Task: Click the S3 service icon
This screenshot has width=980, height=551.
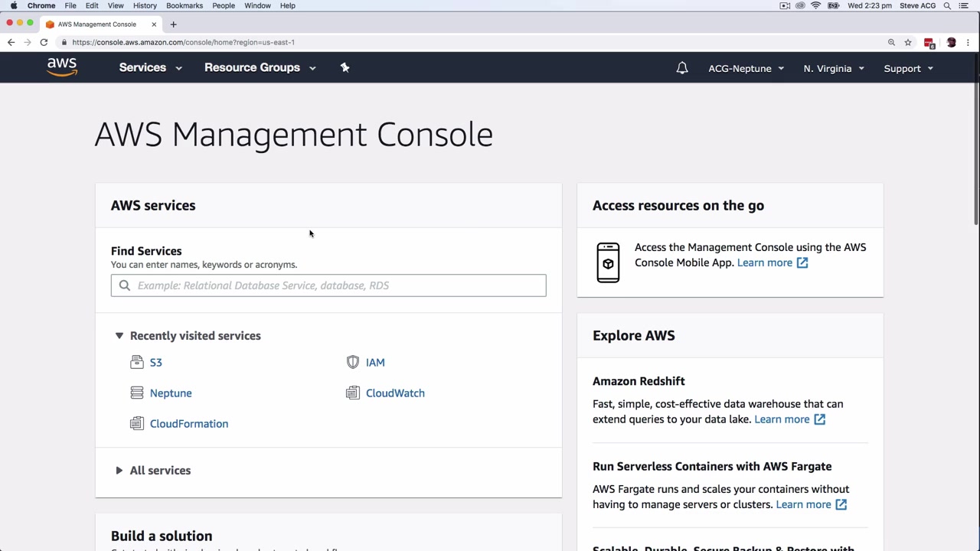Action: pyautogui.click(x=137, y=362)
